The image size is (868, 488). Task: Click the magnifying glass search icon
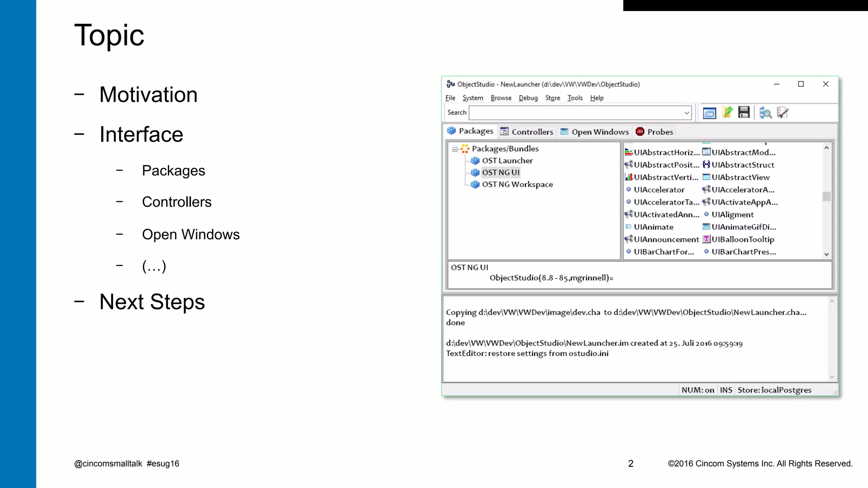click(765, 113)
